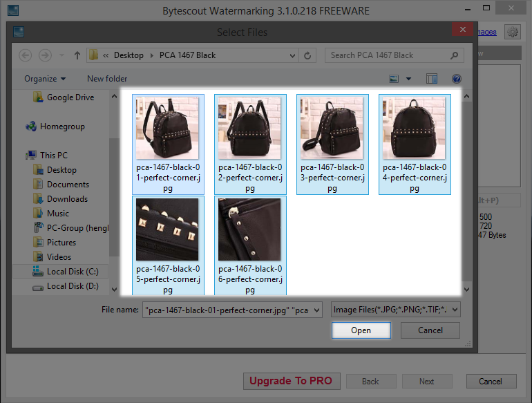
Task: Toggle the preview pane icon
Action: coord(433,79)
